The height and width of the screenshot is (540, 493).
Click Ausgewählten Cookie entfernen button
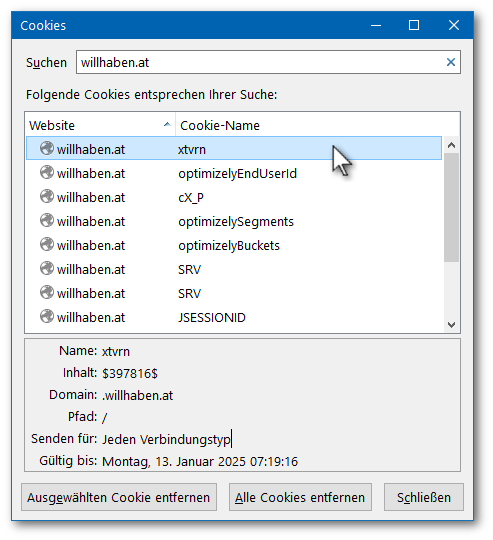[x=119, y=497]
